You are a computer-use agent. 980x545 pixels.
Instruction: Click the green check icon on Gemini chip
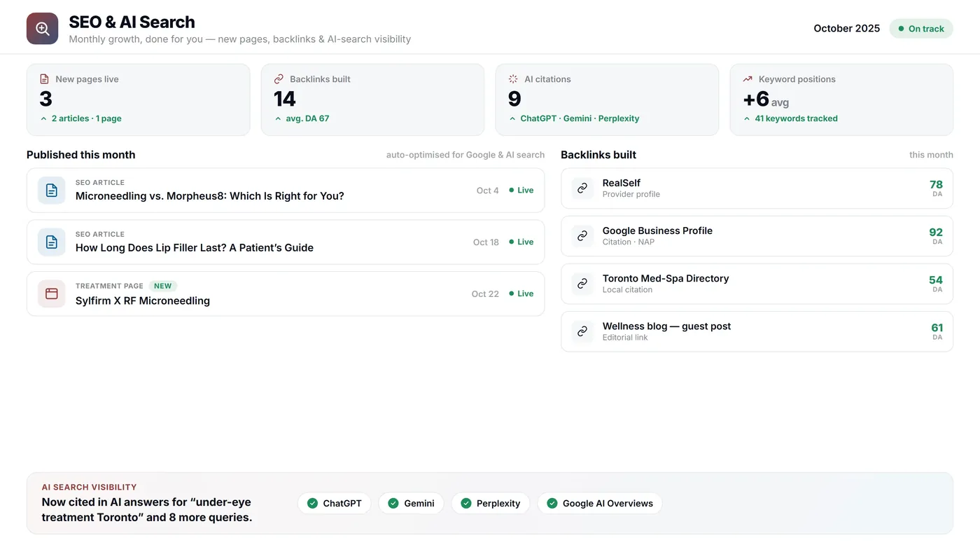pos(393,503)
